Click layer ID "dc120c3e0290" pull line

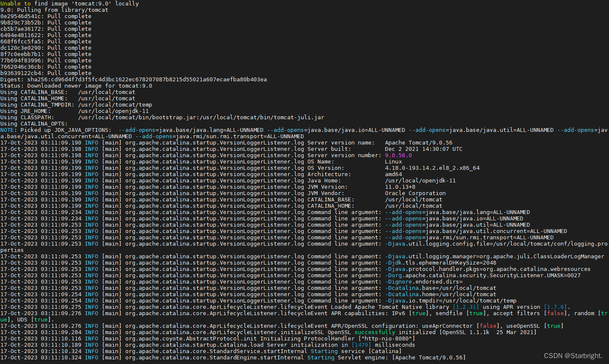click(46, 48)
